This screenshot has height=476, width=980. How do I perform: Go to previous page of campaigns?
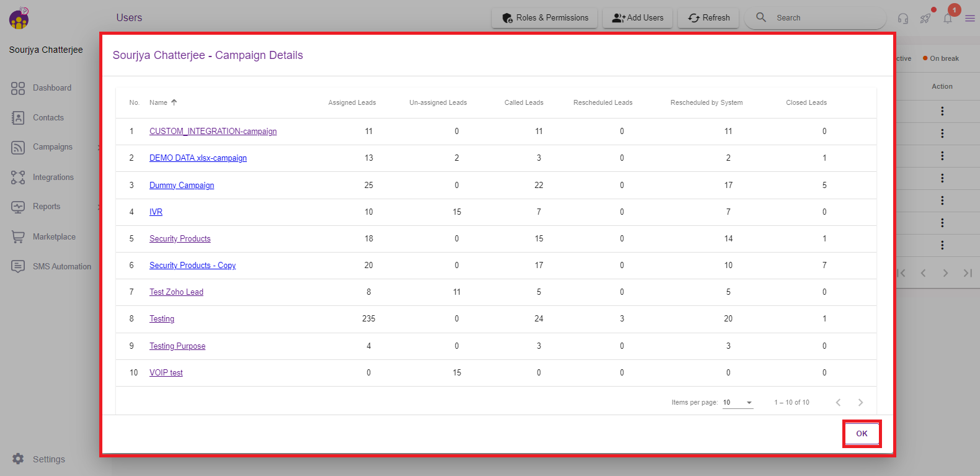tap(838, 403)
